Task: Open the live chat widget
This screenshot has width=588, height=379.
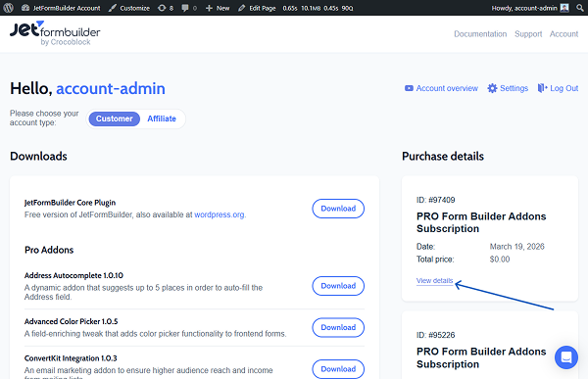Action: (x=565, y=357)
